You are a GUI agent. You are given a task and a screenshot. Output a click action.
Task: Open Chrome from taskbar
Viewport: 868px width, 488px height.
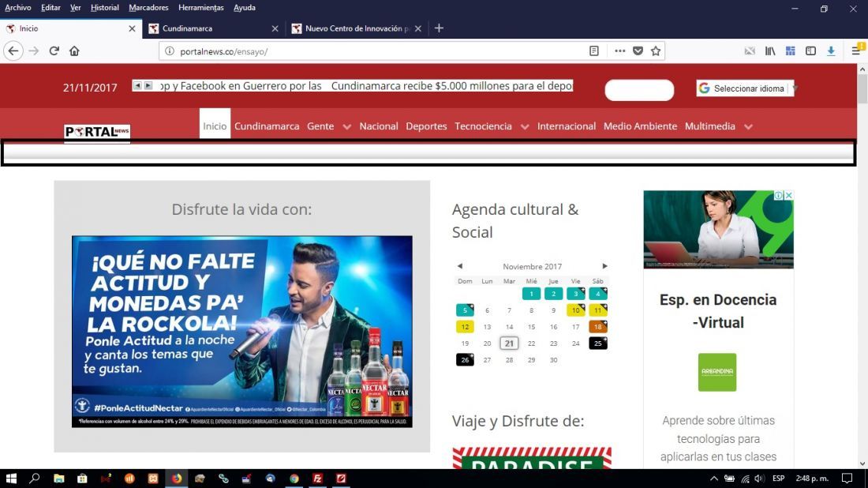point(294,479)
